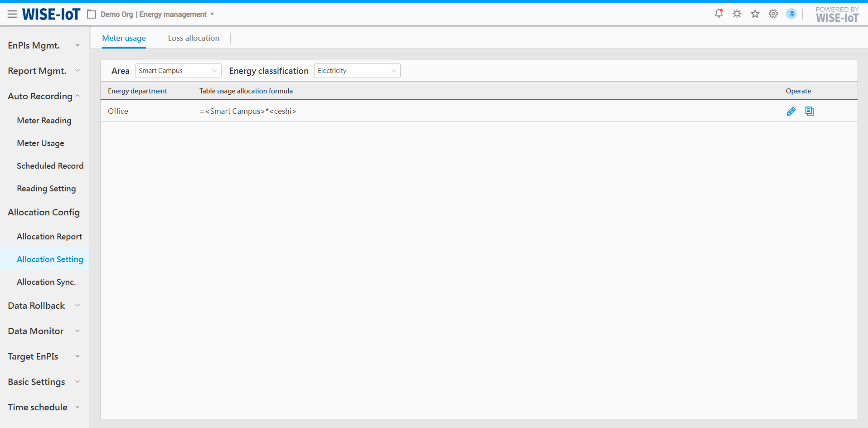Edit the Office allocation formula
Image resolution: width=868 pixels, height=428 pixels.
[791, 111]
